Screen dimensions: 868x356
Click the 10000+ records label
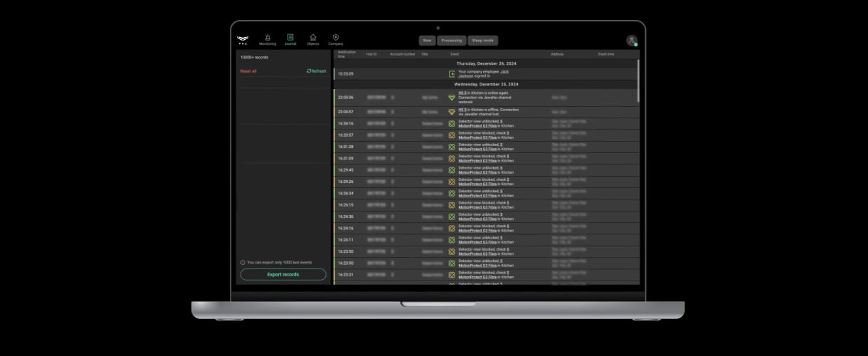pos(254,57)
